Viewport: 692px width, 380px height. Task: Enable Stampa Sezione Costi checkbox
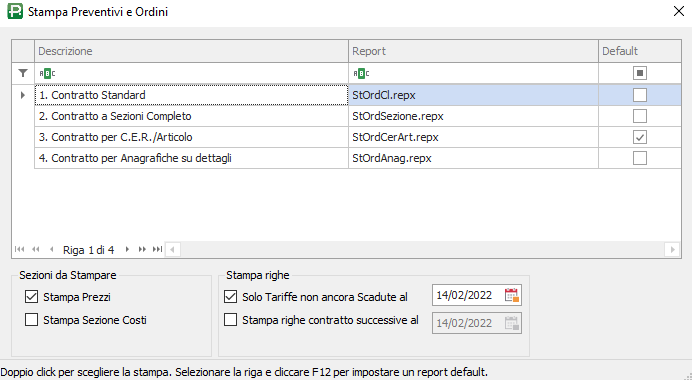tap(31, 320)
